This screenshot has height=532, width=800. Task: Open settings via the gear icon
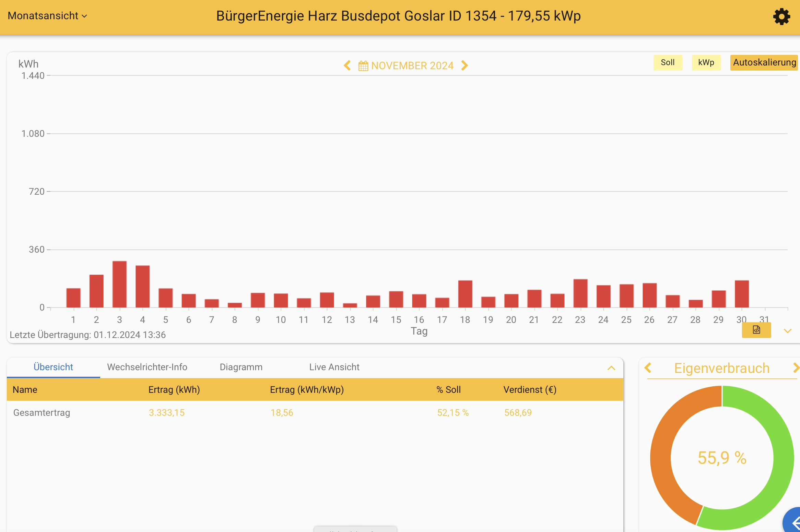pos(781,16)
